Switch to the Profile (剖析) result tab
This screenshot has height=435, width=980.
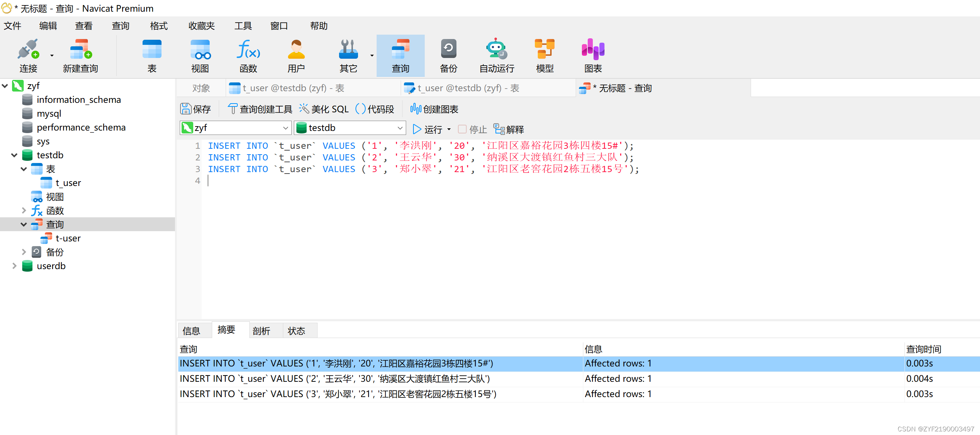261,331
